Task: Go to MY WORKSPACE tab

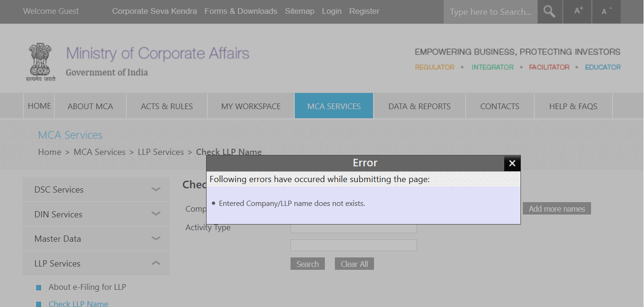Action: coord(251,106)
